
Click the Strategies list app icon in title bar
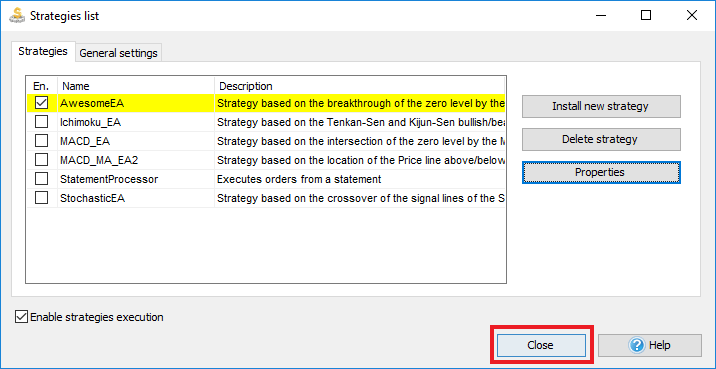click(x=16, y=15)
